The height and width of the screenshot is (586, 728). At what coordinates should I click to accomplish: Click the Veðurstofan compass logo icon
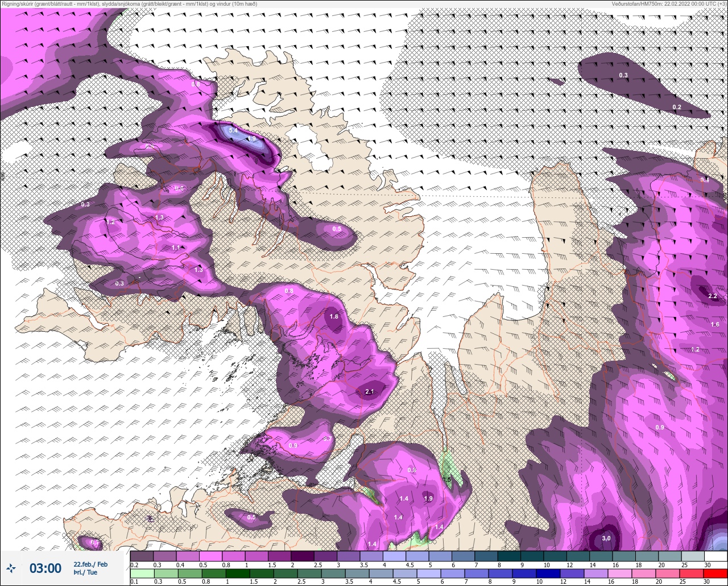pos(11,568)
